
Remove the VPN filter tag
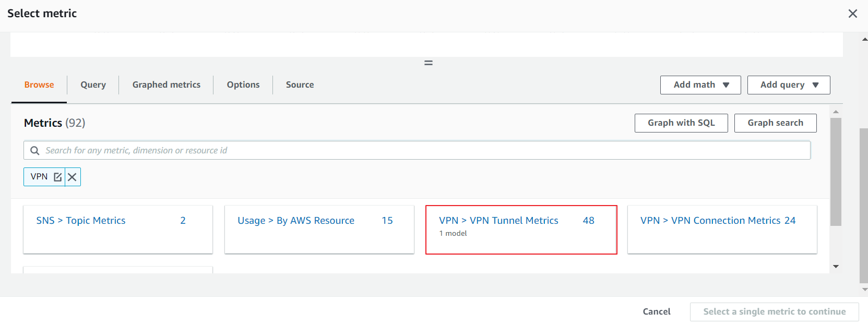click(73, 177)
